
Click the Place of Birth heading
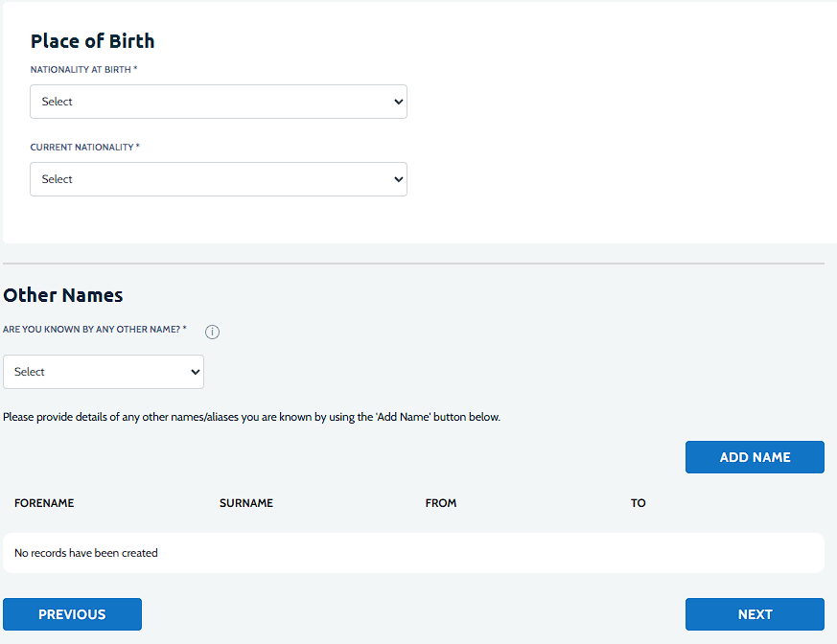[x=92, y=41]
